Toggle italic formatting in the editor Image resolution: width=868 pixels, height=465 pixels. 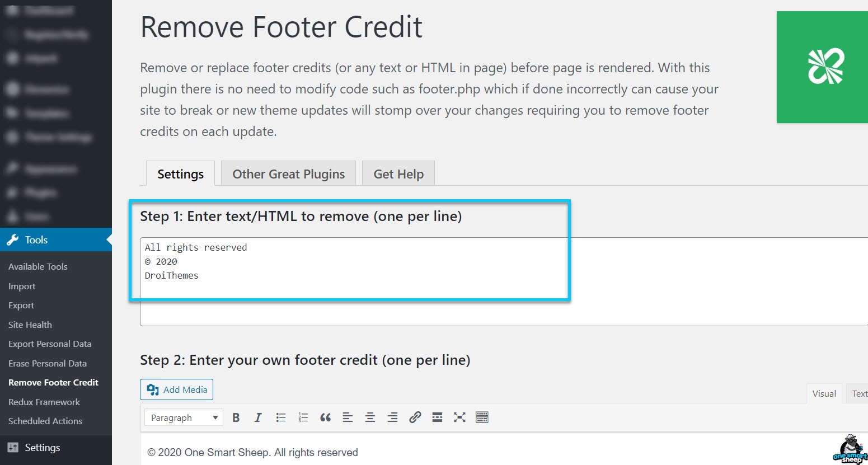258,417
